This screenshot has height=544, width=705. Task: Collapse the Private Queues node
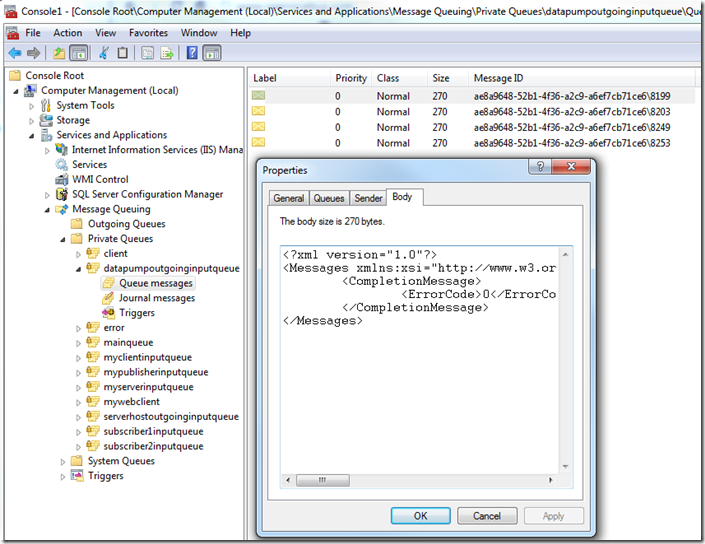[x=63, y=240]
